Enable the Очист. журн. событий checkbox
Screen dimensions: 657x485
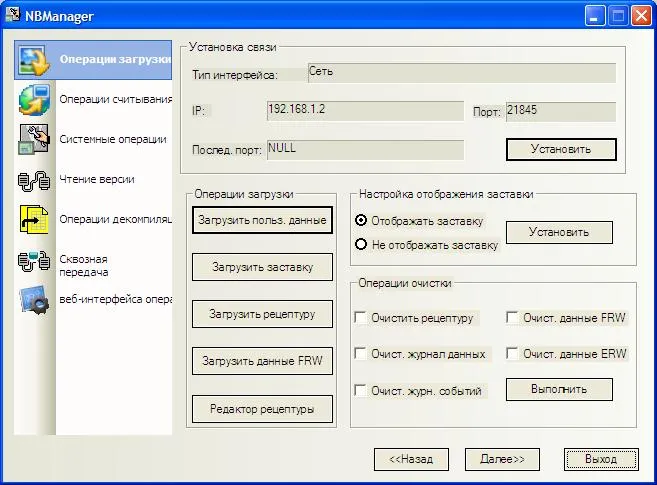360,390
